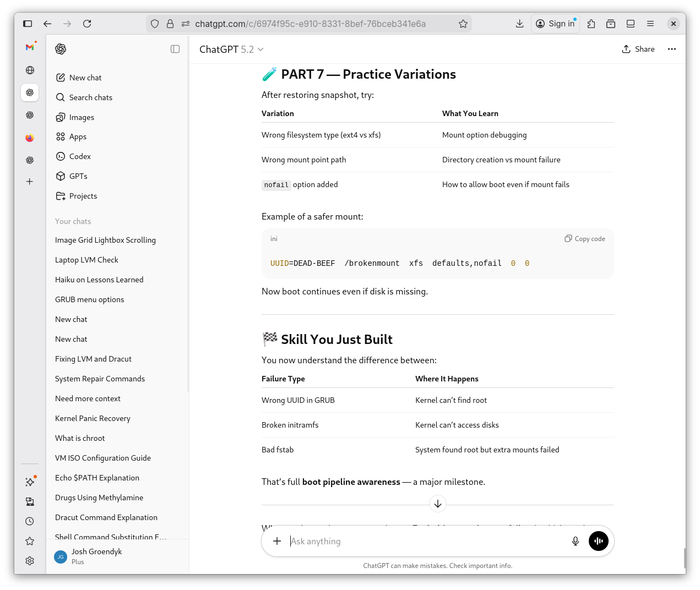Click the ChatGPT logo icon in sidebar
Screen dimensions: 700x590
(61, 49)
